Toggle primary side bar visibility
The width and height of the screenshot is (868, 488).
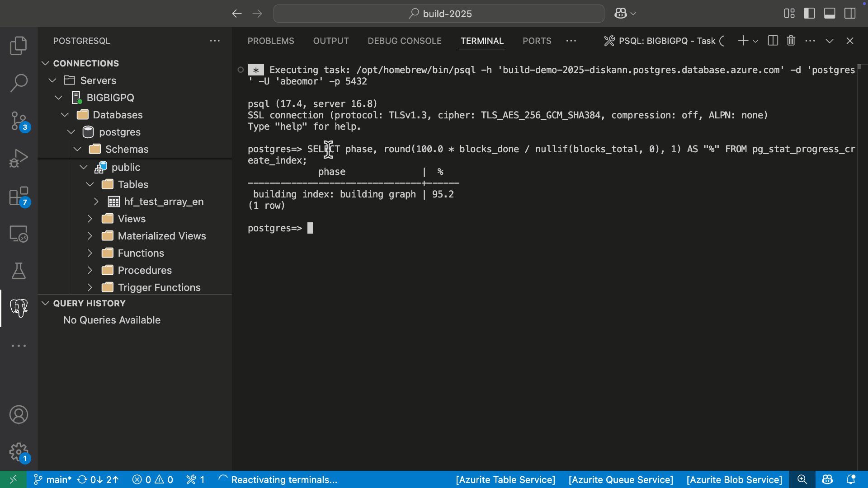coord(809,14)
